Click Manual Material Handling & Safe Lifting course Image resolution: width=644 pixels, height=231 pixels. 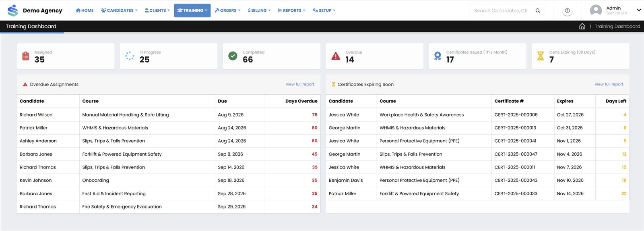126,115
